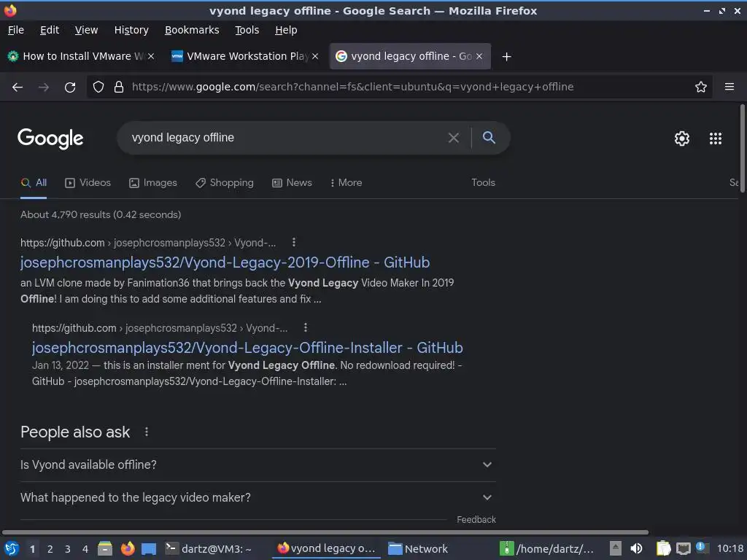This screenshot has width=747, height=560.
Task: Reload the current page
Action: point(70,87)
